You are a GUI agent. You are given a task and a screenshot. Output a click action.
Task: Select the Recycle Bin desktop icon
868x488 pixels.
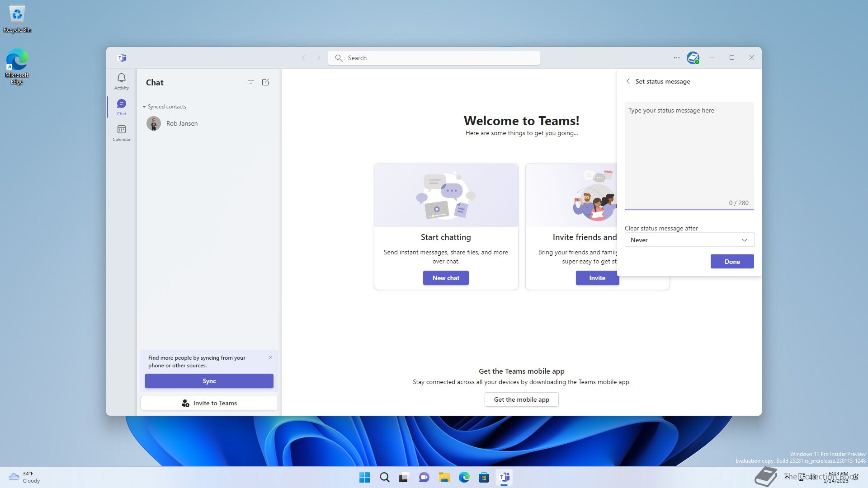point(17,19)
